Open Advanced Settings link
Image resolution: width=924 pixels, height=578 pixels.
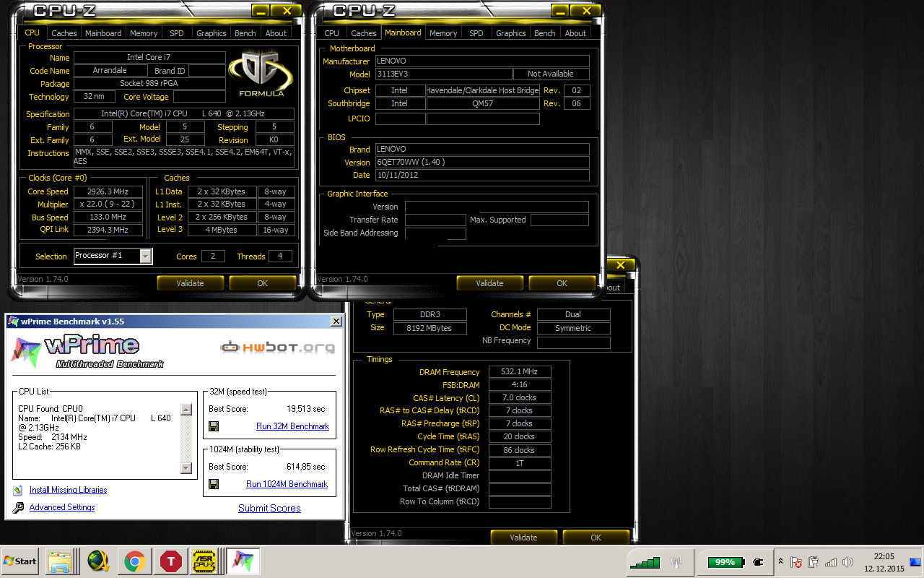point(62,507)
